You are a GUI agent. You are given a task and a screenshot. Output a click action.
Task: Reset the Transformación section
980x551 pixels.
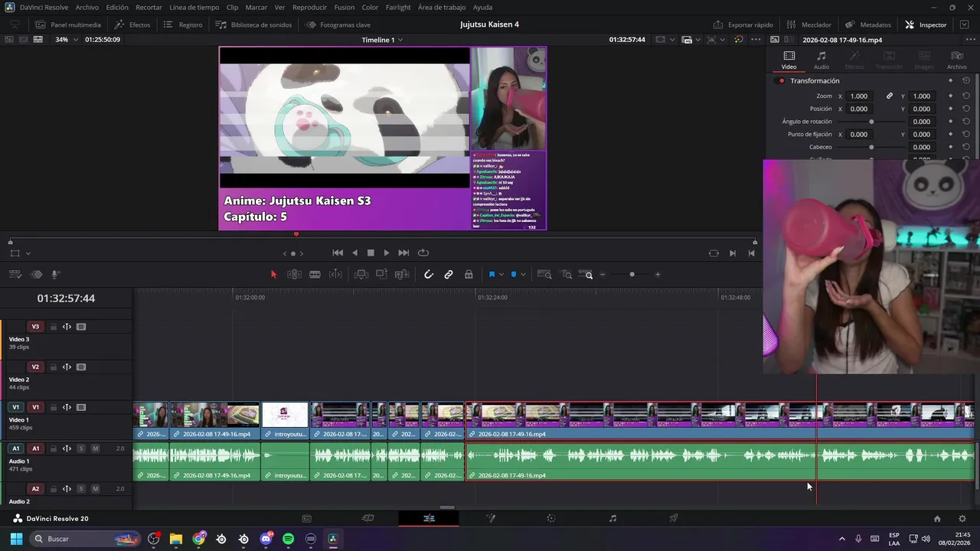966,80
